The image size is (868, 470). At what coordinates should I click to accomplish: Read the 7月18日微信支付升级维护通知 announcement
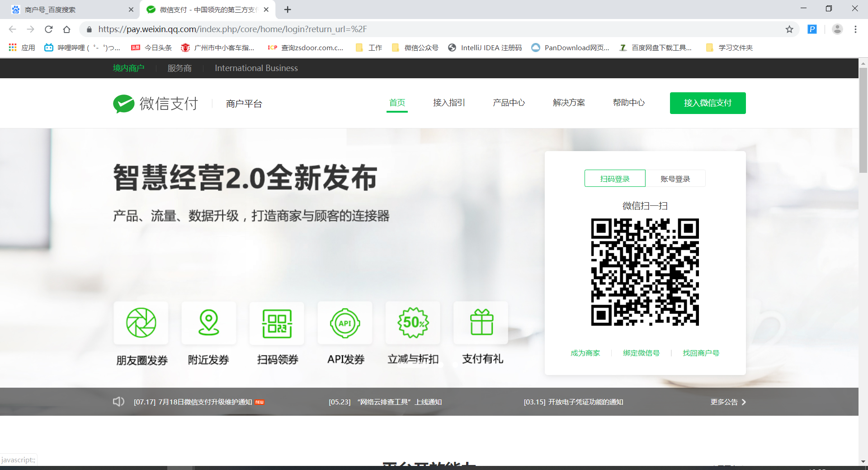coord(193,402)
